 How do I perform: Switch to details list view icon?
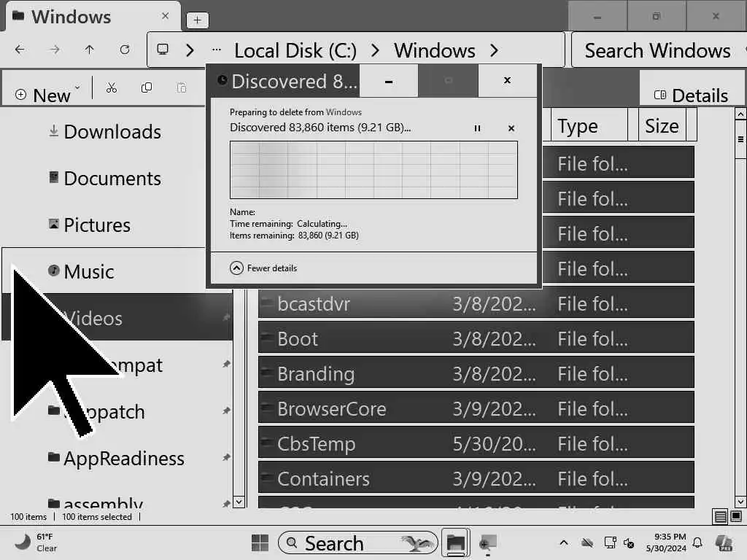[x=720, y=517]
